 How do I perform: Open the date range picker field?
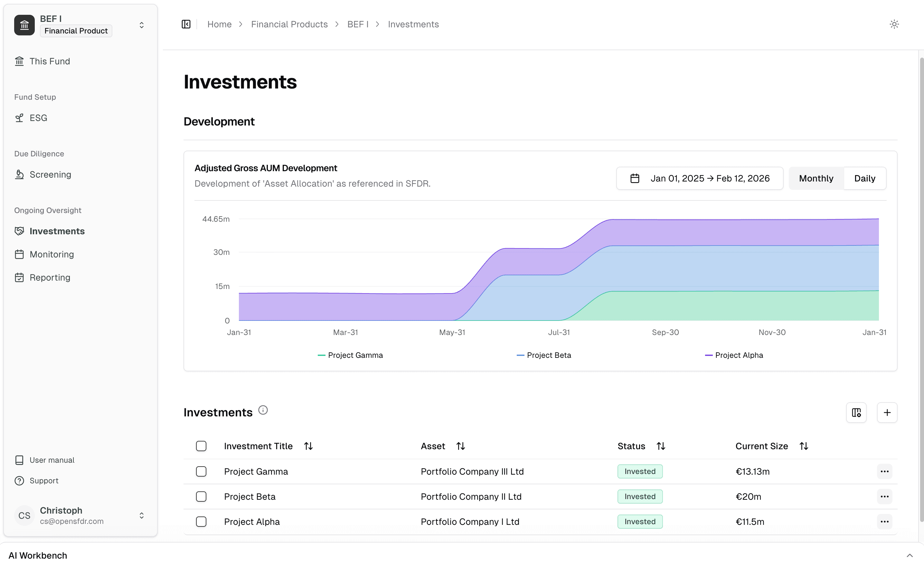coord(699,178)
